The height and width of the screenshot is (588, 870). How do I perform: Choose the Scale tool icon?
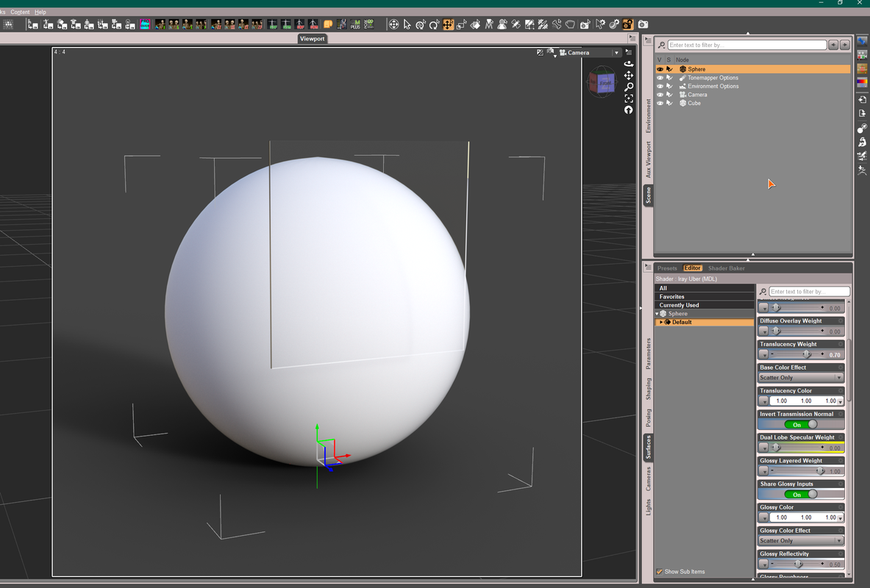pyautogui.click(x=462, y=24)
